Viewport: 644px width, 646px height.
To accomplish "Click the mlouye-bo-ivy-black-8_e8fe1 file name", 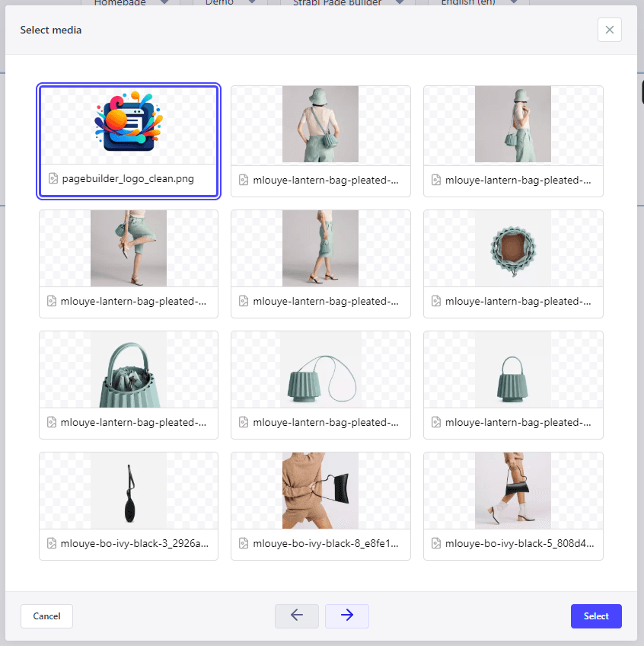I will click(326, 544).
